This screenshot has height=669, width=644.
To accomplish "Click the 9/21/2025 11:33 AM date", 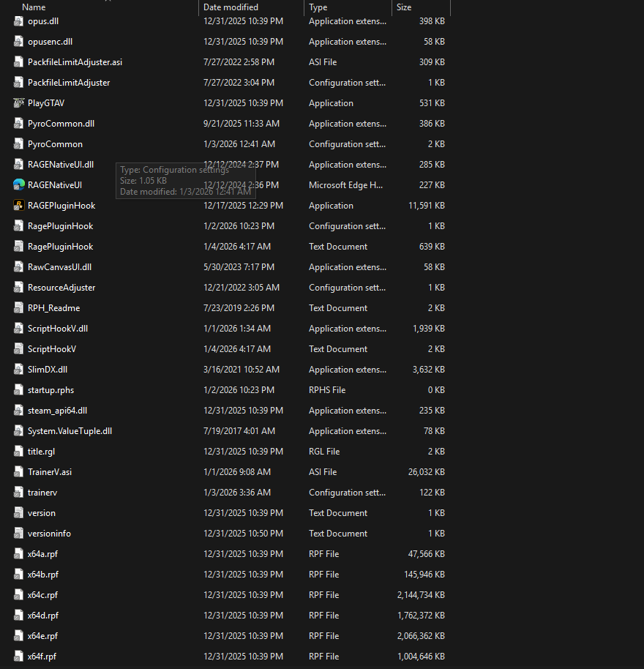I will point(241,123).
